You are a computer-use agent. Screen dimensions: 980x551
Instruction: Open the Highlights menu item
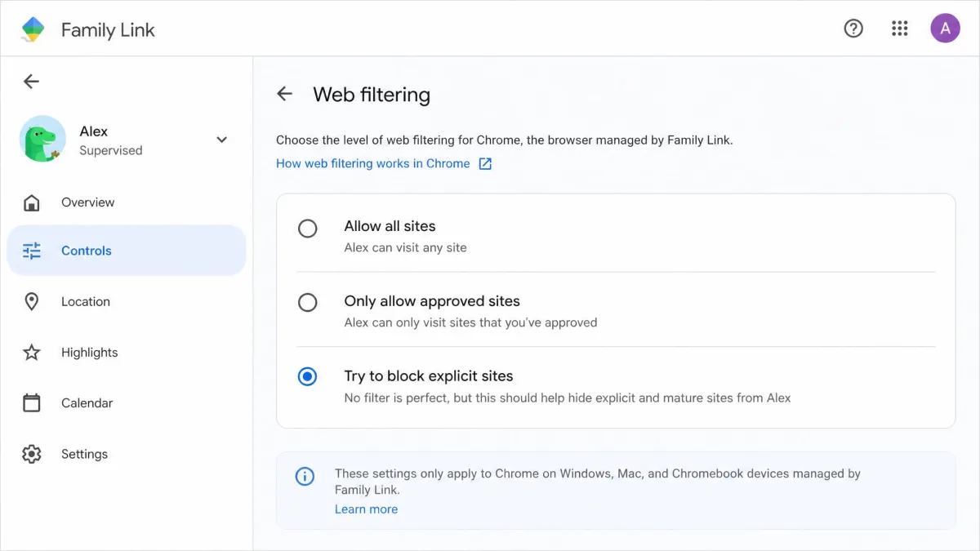127,353
